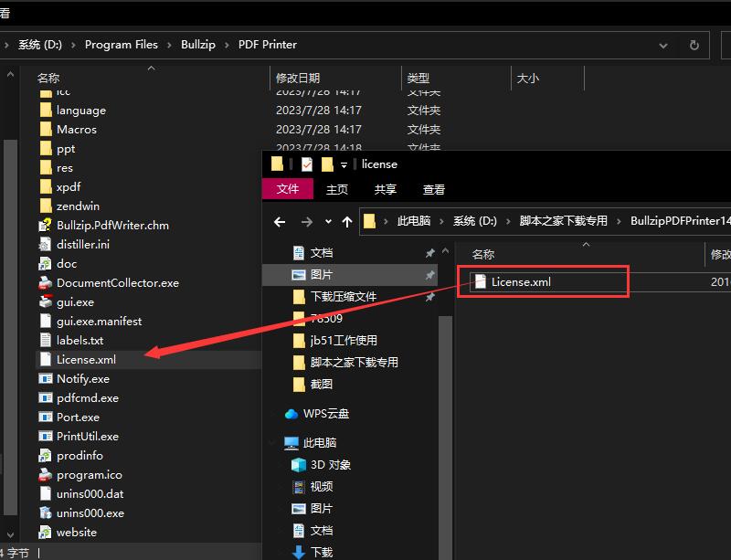Select the Port.exe icon

(45, 417)
